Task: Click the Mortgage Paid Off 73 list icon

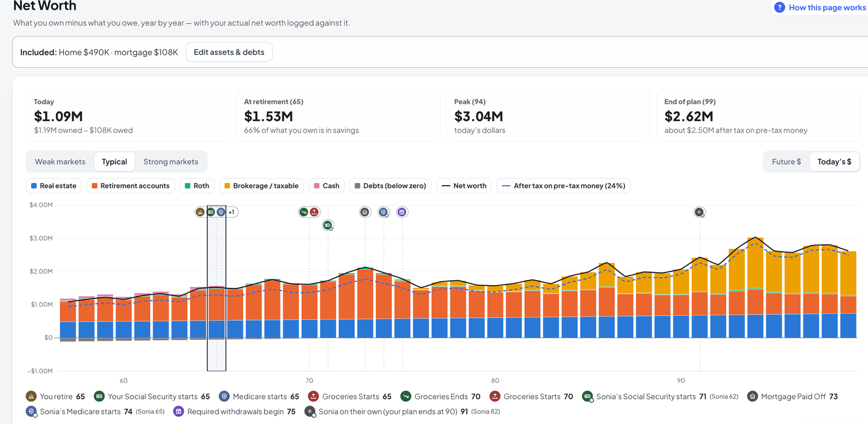Action: (752, 397)
